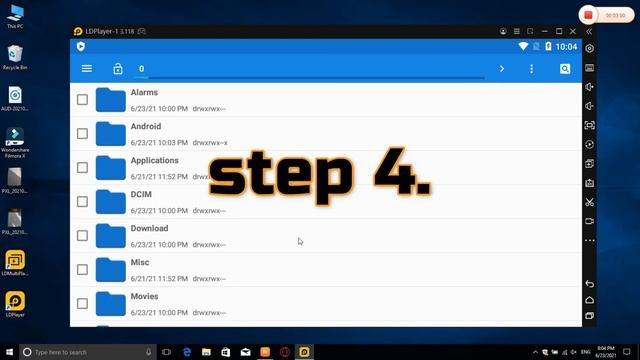Stop the screen recording with the red button

pos(588,15)
